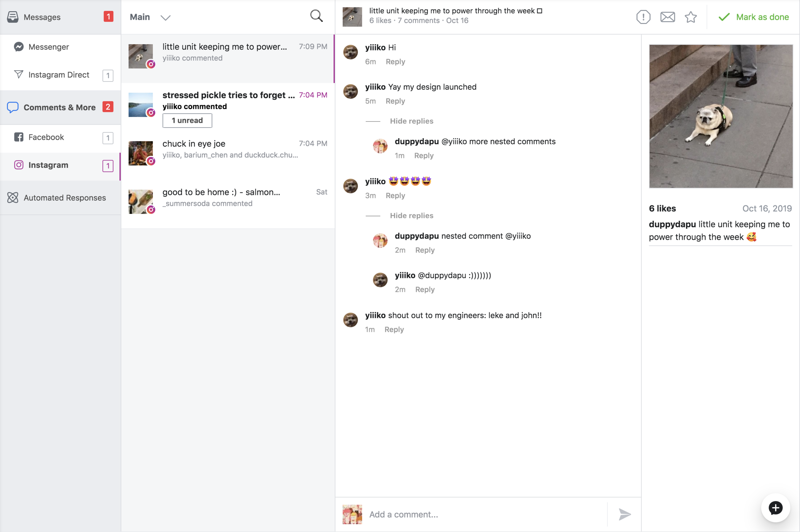Reply to yiiiko's emoji comment
Image resolution: width=800 pixels, height=532 pixels.
[x=395, y=195]
